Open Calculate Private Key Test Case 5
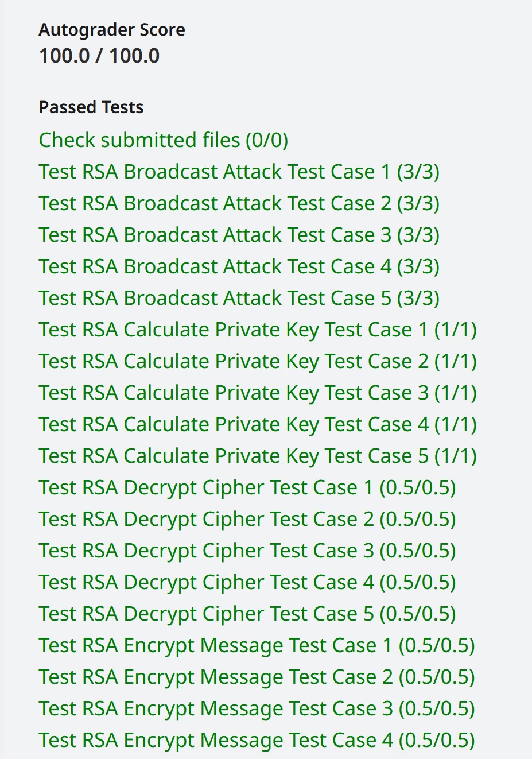This screenshot has width=532, height=759. pyautogui.click(x=258, y=456)
